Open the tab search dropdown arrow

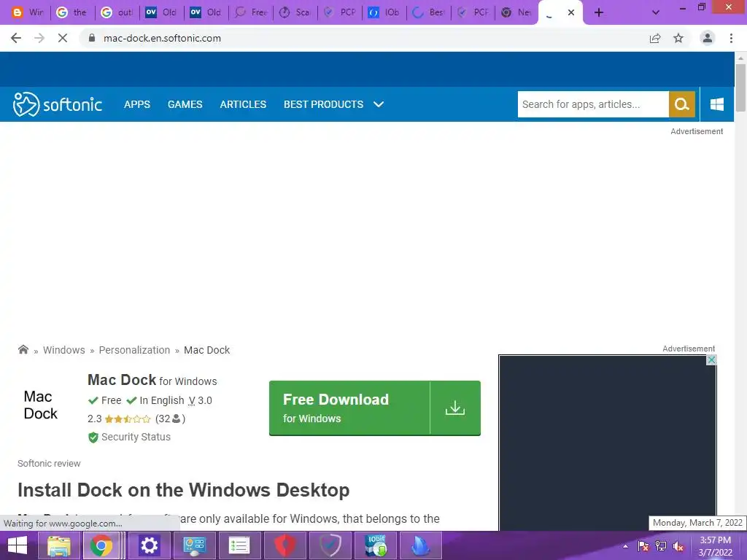[656, 12]
